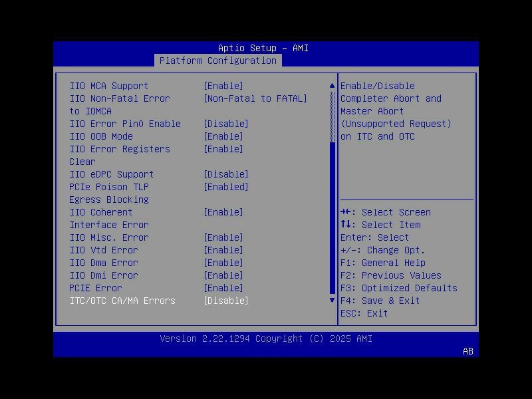Click the scrollbar up arrow
532x399 pixels.
[x=331, y=85]
